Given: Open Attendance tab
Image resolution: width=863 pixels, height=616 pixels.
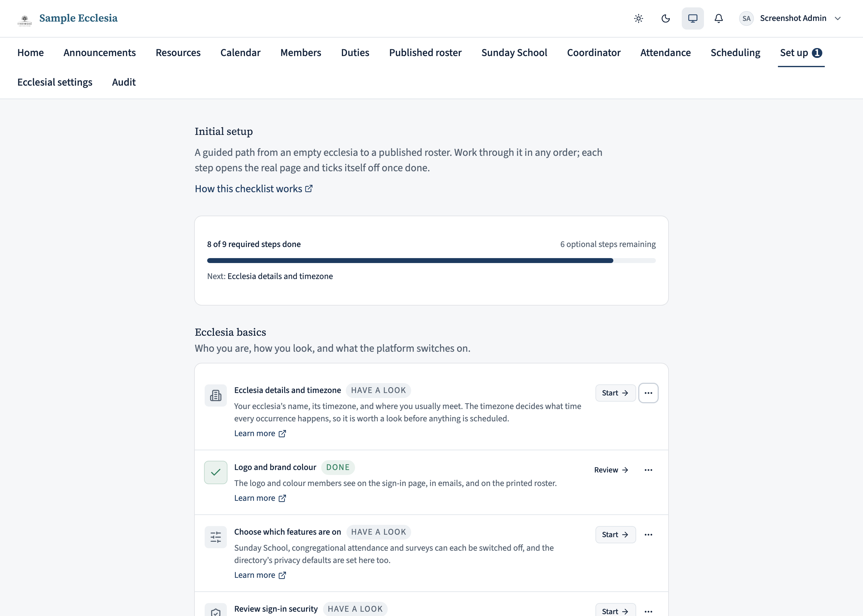Looking at the screenshot, I should click(665, 52).
